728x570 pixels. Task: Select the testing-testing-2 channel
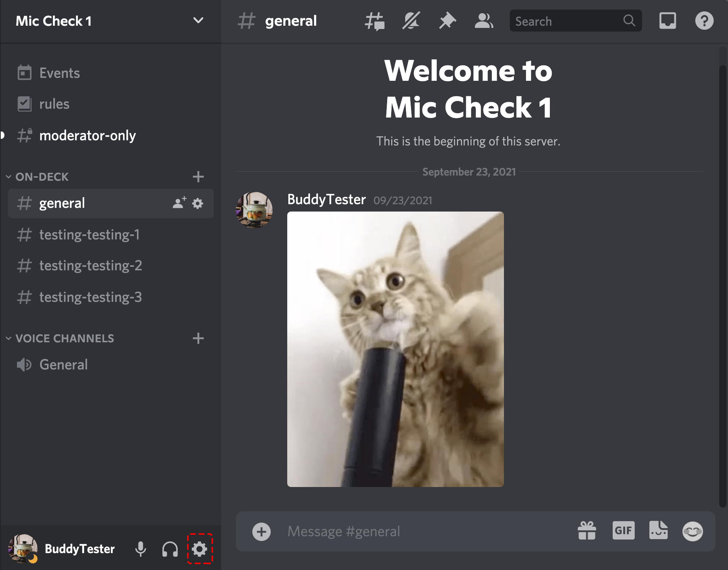[x=91, y=265]
